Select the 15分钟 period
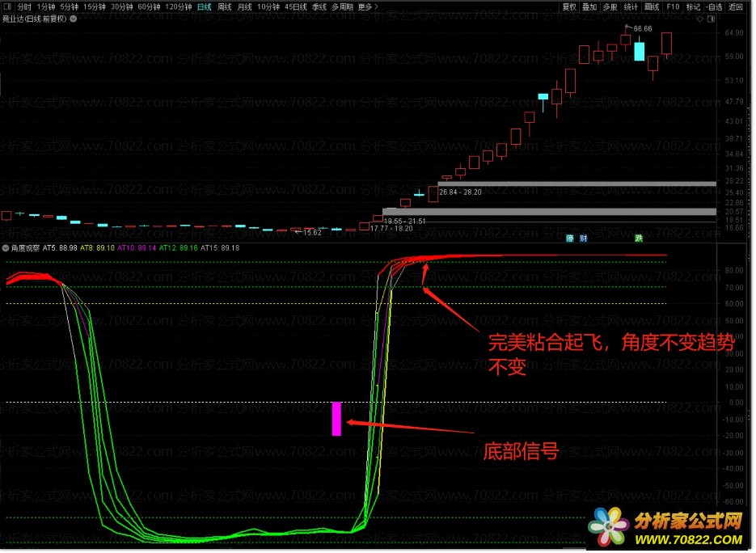 click(95, 6)
